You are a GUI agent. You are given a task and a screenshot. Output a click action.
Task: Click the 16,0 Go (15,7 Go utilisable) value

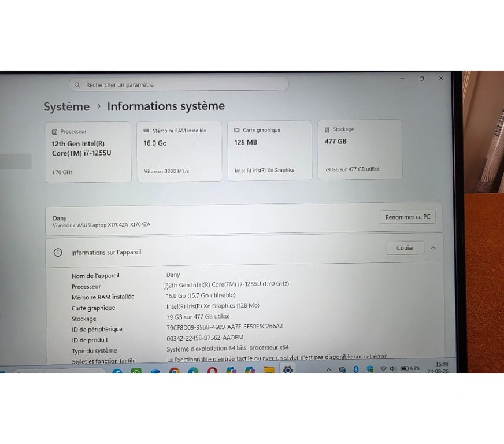(201, 295)
